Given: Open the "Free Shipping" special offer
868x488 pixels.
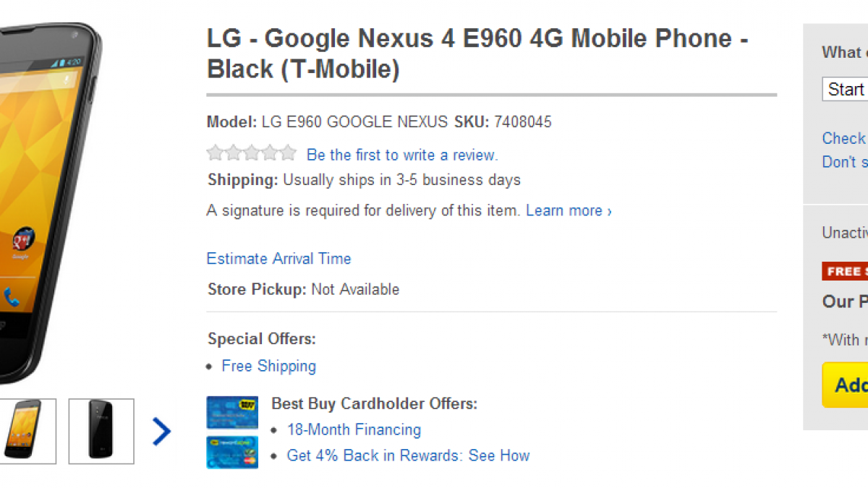Looking at the screenshot, I should tap(268, 366).
